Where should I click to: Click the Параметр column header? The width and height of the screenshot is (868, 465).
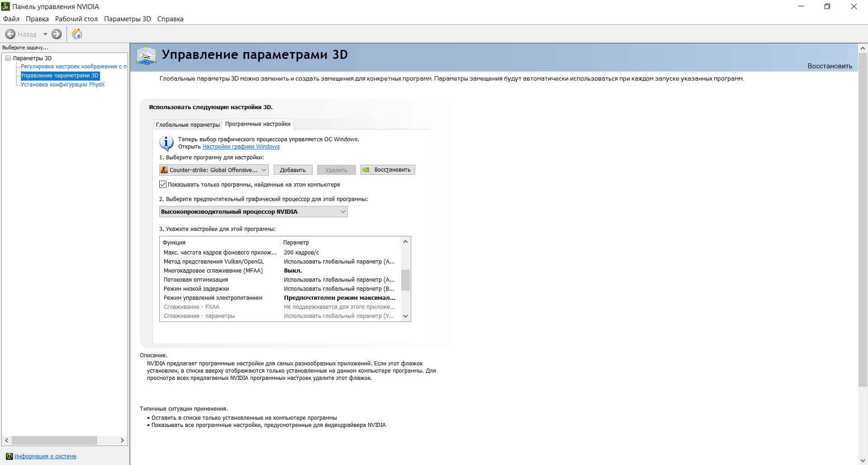tap(340, 243)
